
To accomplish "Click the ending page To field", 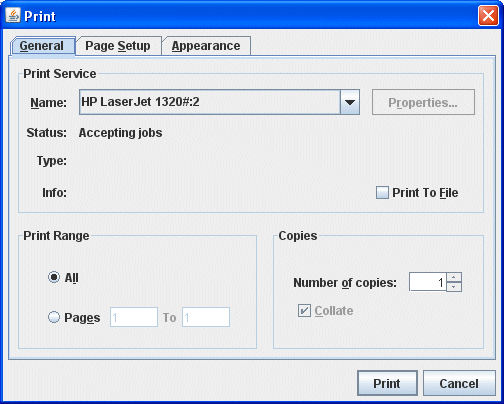I will coord(206,317).
